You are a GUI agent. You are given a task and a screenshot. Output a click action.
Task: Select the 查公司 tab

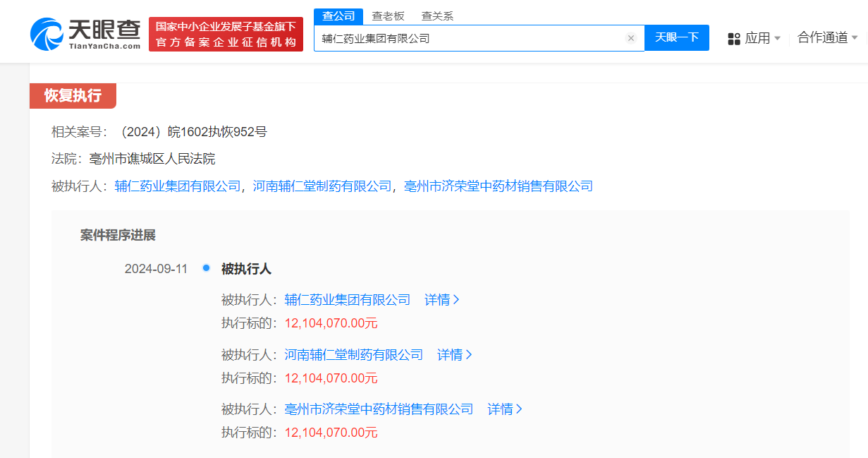(338, 16)
